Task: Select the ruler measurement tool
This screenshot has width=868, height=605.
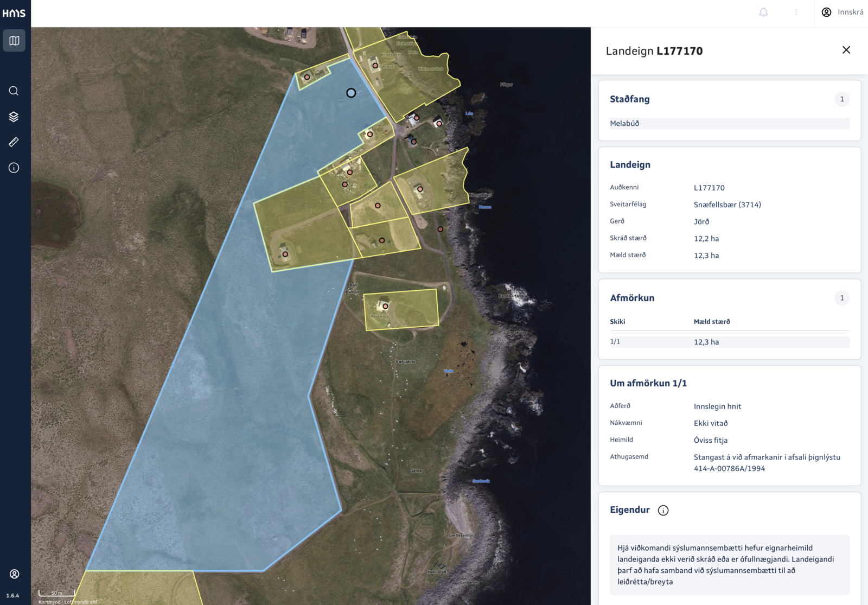Action: 14,142
